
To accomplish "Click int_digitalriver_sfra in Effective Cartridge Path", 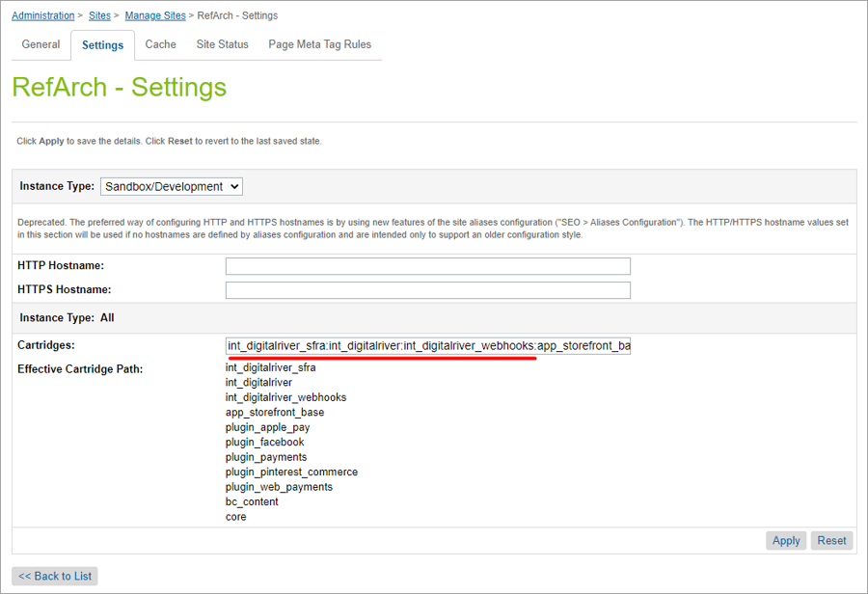I will click(x=270, y=367).
